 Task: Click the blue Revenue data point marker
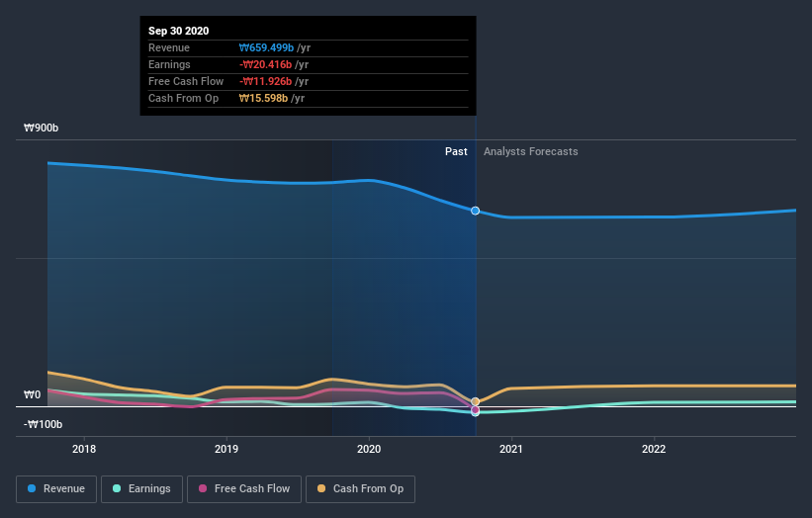point(476,211)
